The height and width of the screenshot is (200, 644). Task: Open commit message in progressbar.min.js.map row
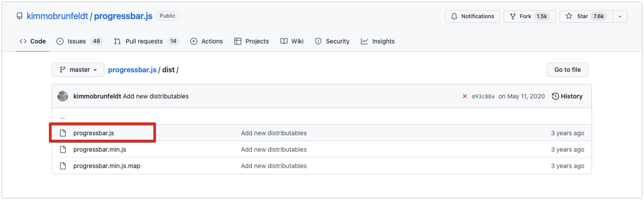tap(274, 166)
